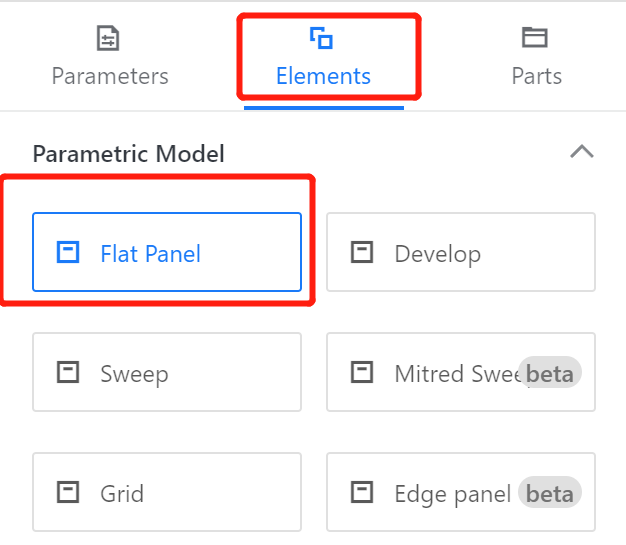Click the icon beside Flat Panel
The image size is (626, 545).
click(67, 253)
